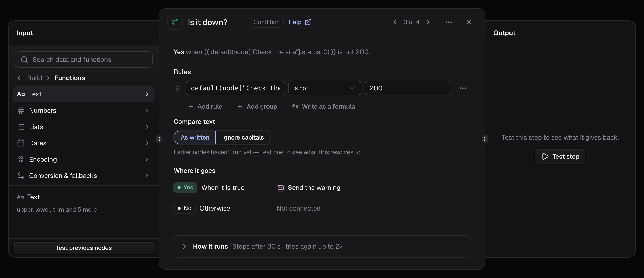Open the Help external link
Viewport: 644px width, 278px height.
300,22
